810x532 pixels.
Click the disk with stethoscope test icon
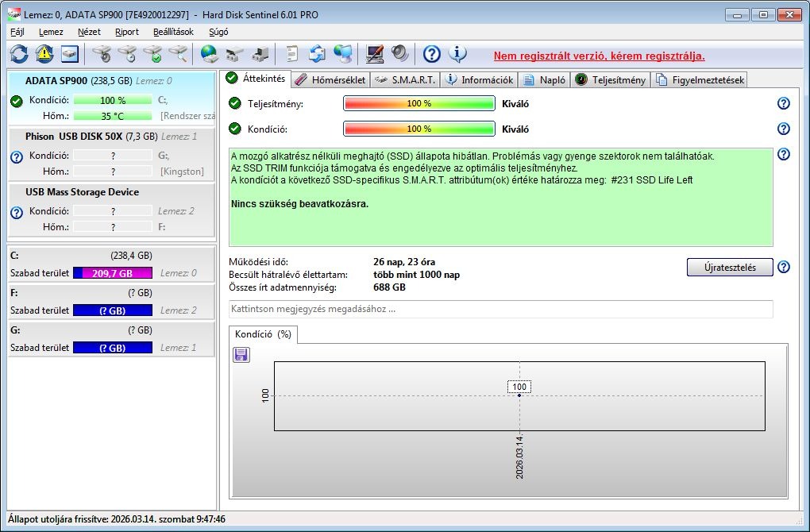coord(102,54)
